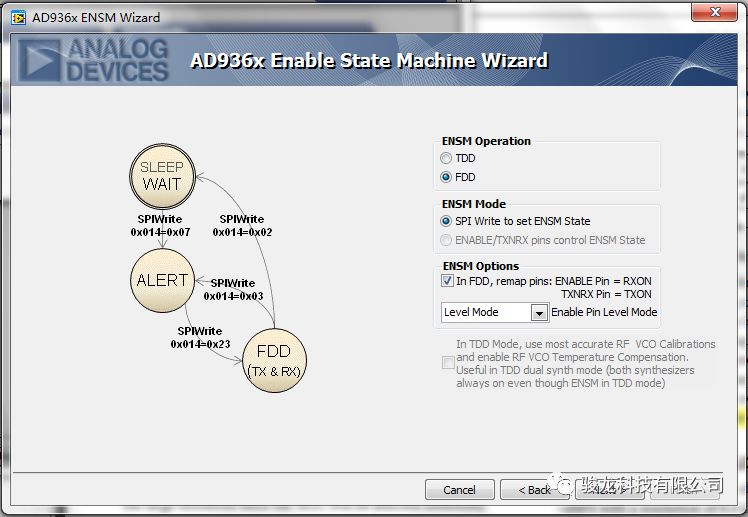The height and width of the screenshot is (517, 748).
Task: Choose SPI Write to set ENSM State
Action: point(447,221)
